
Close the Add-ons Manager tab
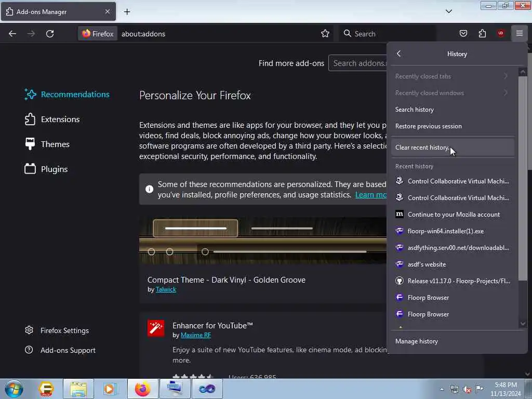(107, 11)
